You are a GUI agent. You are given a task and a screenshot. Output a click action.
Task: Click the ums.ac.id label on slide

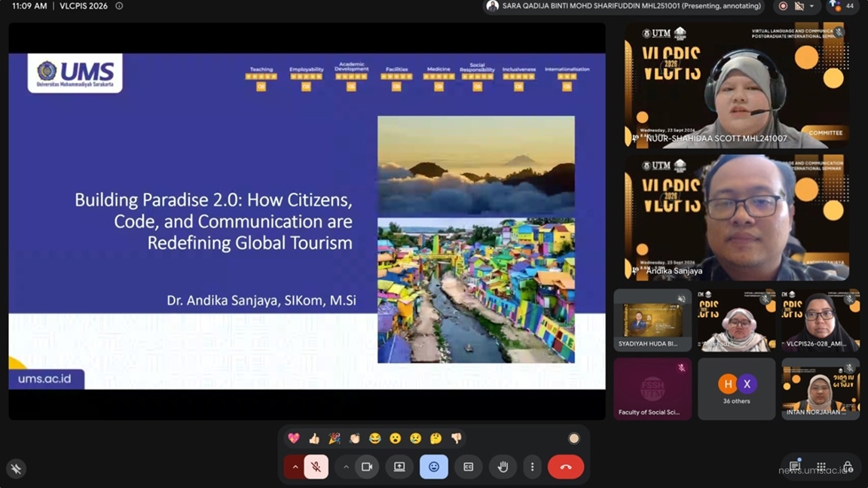[45, 379]
